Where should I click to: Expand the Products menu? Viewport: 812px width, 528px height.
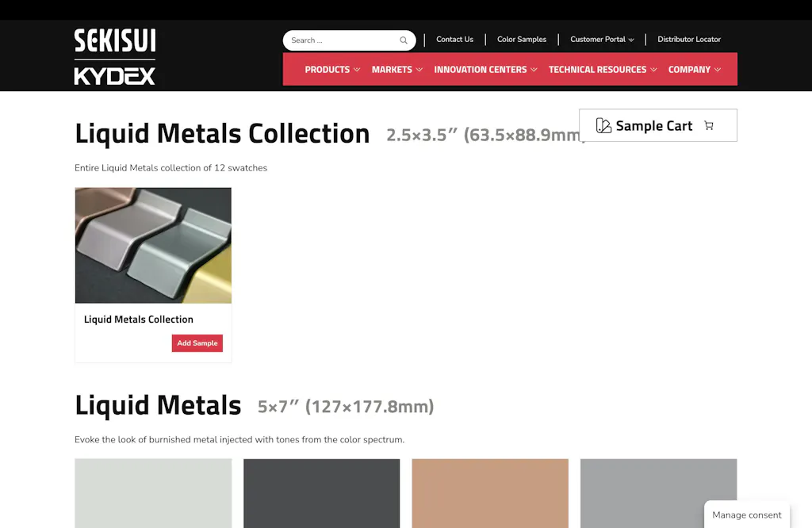332,69
